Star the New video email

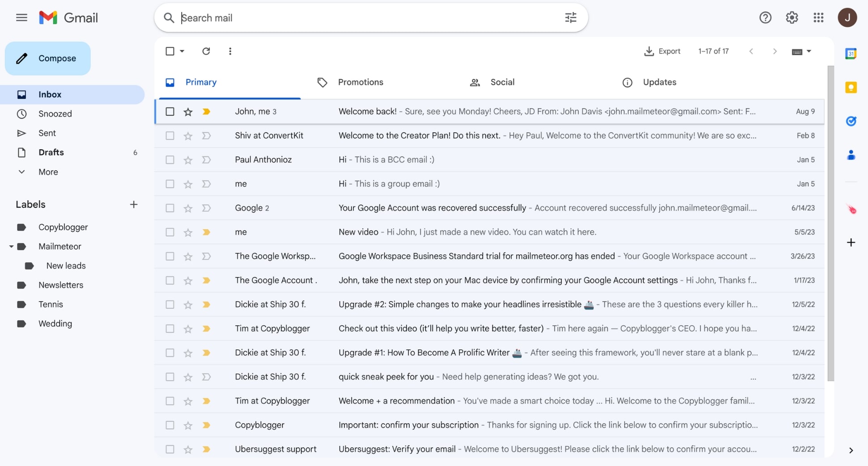[188, 232]
